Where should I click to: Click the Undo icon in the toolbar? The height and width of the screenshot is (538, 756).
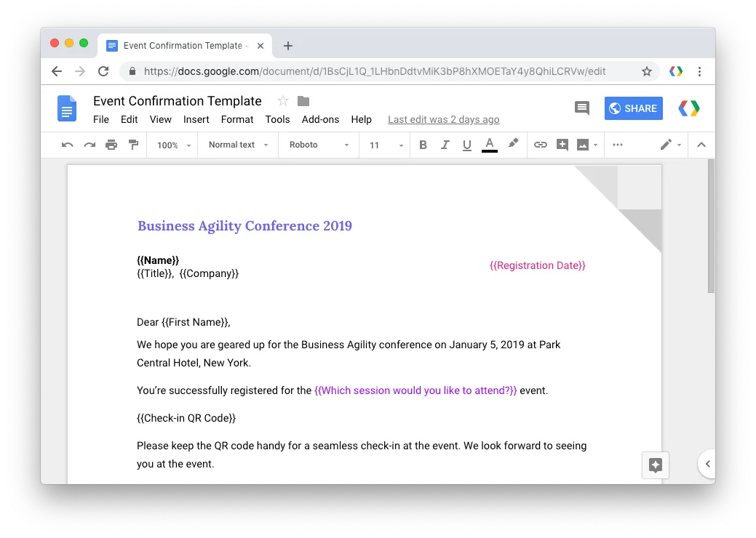point(66,145)
